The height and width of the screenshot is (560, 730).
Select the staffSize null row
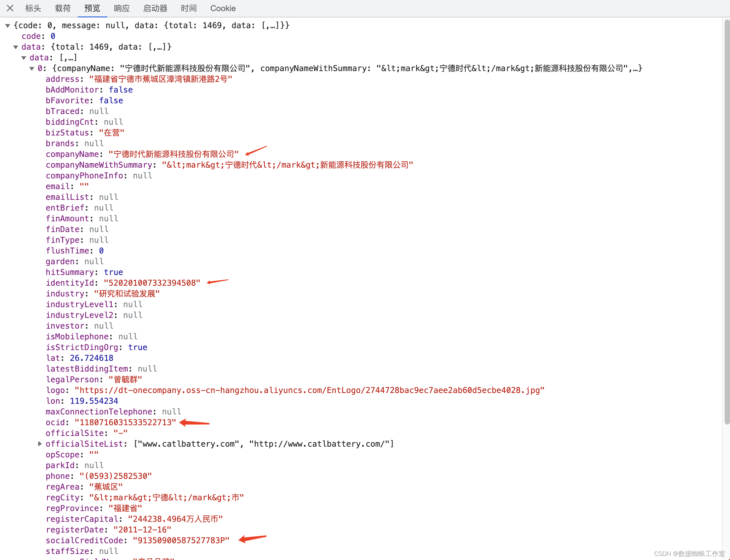coord(82,551)
